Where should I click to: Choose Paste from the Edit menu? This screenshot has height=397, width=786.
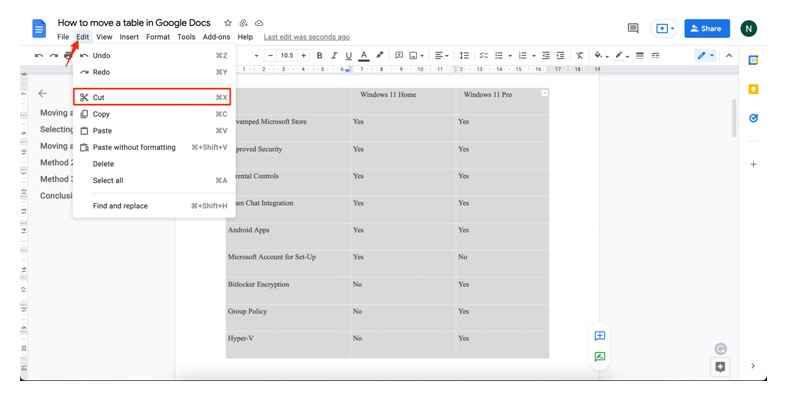pyautogui.click(x=154, y=131)
